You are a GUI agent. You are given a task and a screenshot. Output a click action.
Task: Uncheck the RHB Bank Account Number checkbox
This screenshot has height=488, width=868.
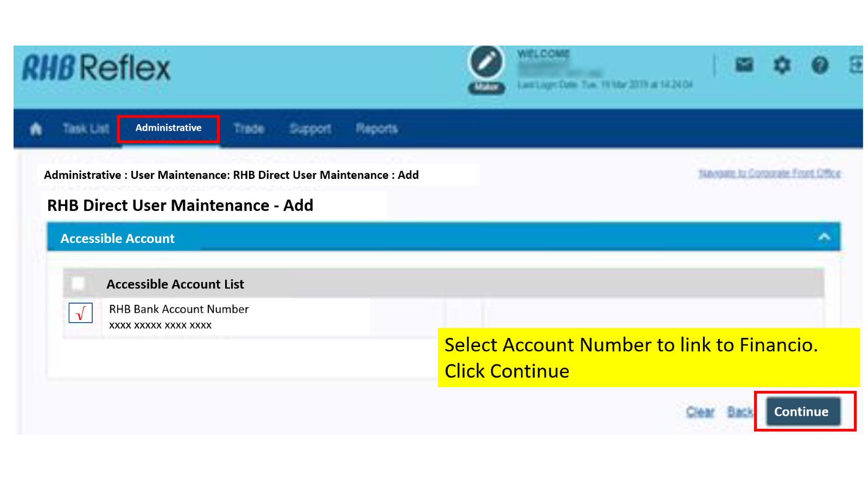point(80,313)
